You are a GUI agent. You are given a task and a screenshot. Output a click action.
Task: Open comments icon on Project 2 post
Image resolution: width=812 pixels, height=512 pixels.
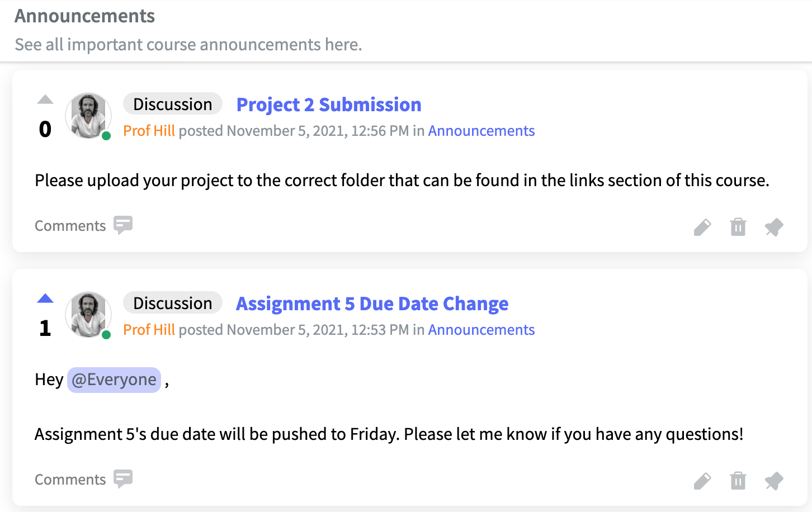pos(123,225)
